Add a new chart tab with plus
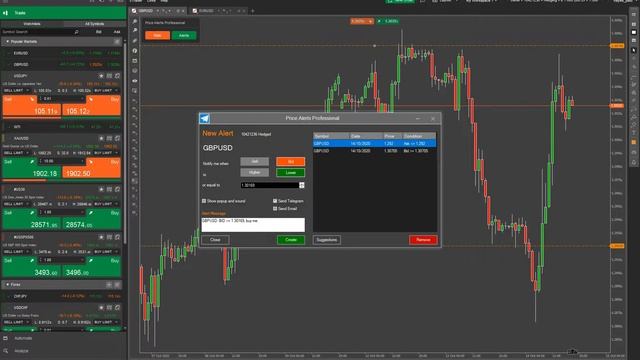 coord(253,11)
